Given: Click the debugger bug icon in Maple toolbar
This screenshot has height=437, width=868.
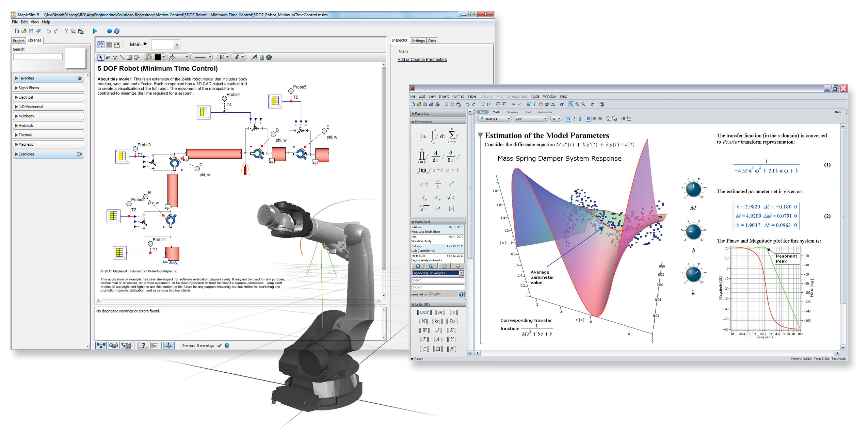Looking at the screenshot, I should 547,104.
